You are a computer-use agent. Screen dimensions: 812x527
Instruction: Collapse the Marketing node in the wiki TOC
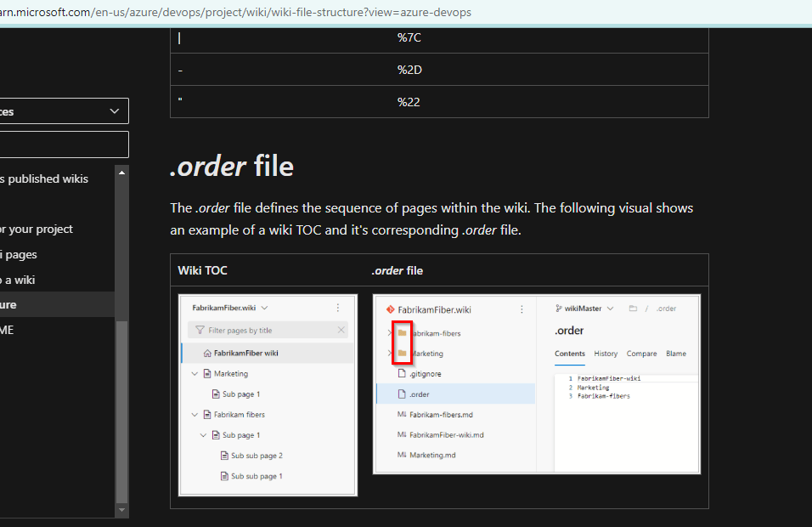pyautogui.click(x=194, y=373)
